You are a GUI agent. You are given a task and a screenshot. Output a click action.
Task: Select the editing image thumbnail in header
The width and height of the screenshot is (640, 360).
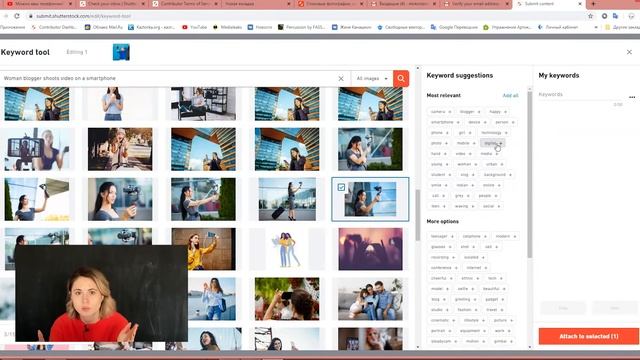[121, 52]
